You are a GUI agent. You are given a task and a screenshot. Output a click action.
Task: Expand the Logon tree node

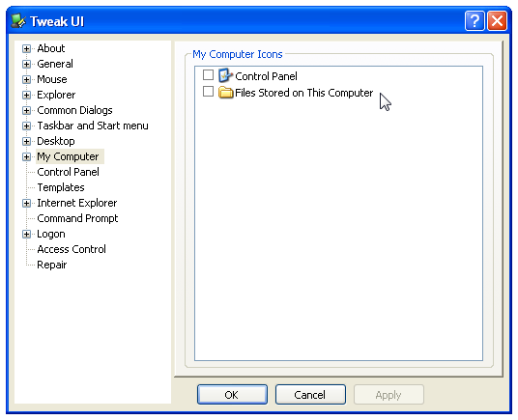tap(26, 235)
